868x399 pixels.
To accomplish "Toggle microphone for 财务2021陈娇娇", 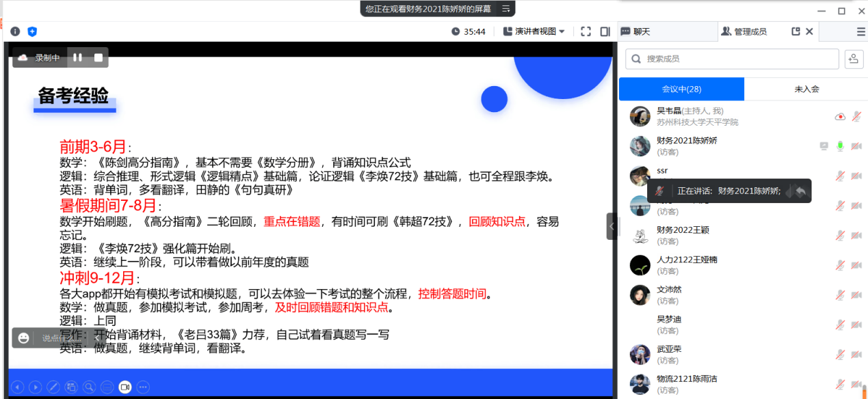I will point(840,146).
